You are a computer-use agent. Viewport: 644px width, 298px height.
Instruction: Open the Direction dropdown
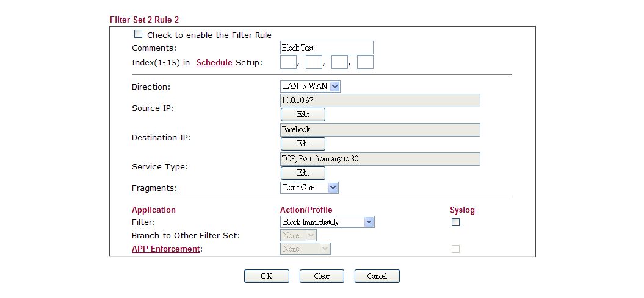click(310, 87)
